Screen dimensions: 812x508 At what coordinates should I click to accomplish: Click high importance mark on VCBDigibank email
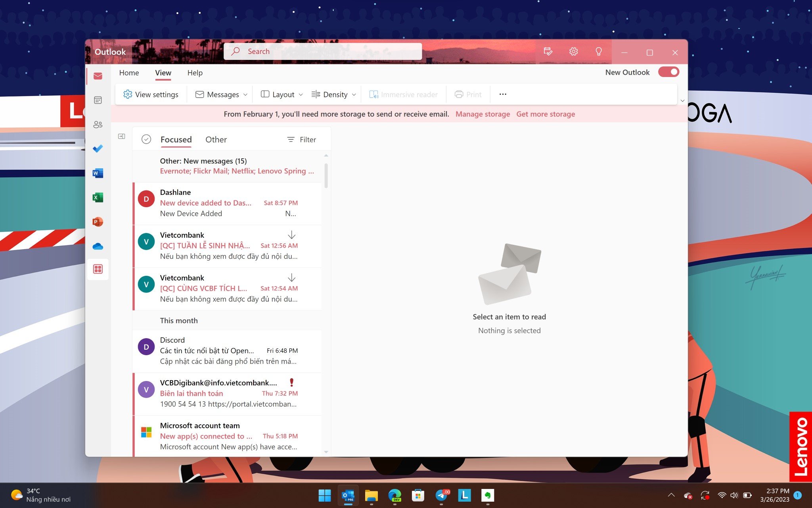pyautogui.click(x=291, y=383)
